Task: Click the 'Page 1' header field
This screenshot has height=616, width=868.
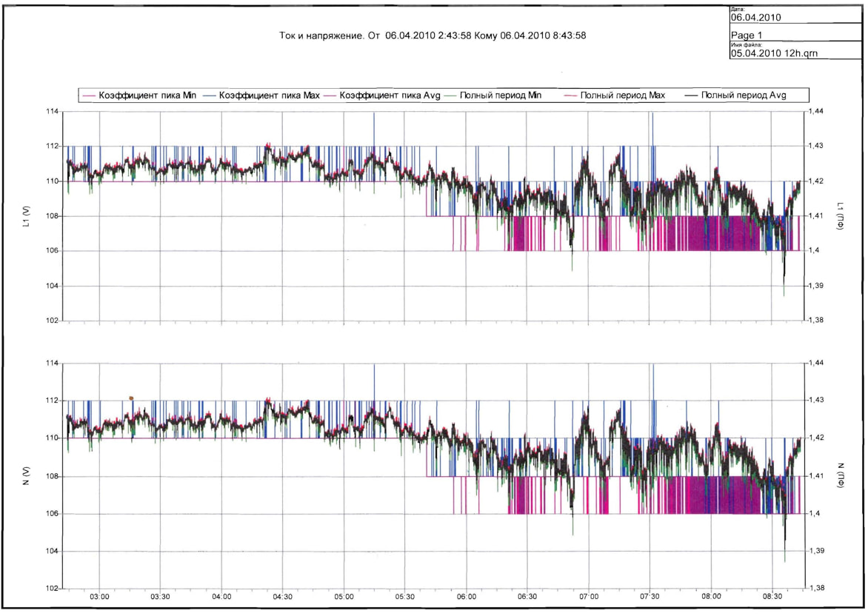Action: [x=747, y=35]
